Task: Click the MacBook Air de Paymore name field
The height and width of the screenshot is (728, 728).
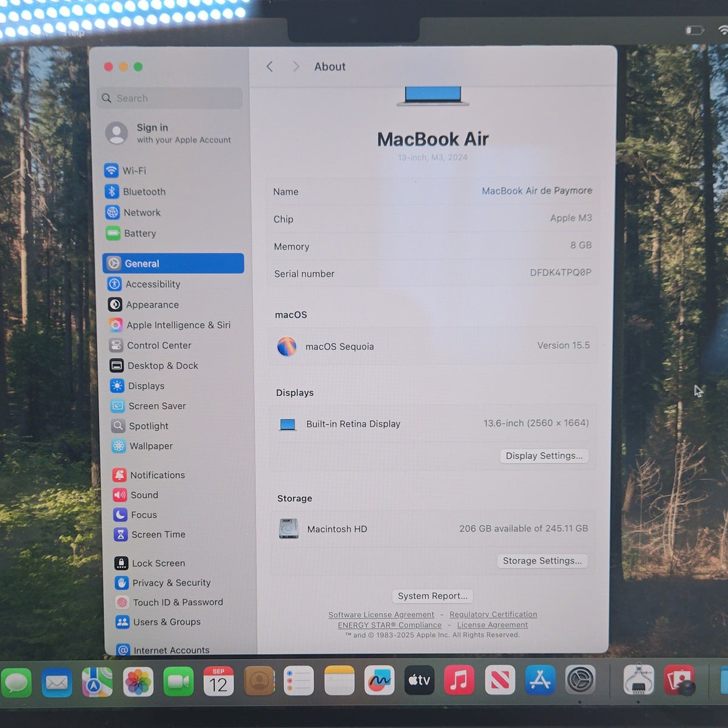Action: coord(537,190)
